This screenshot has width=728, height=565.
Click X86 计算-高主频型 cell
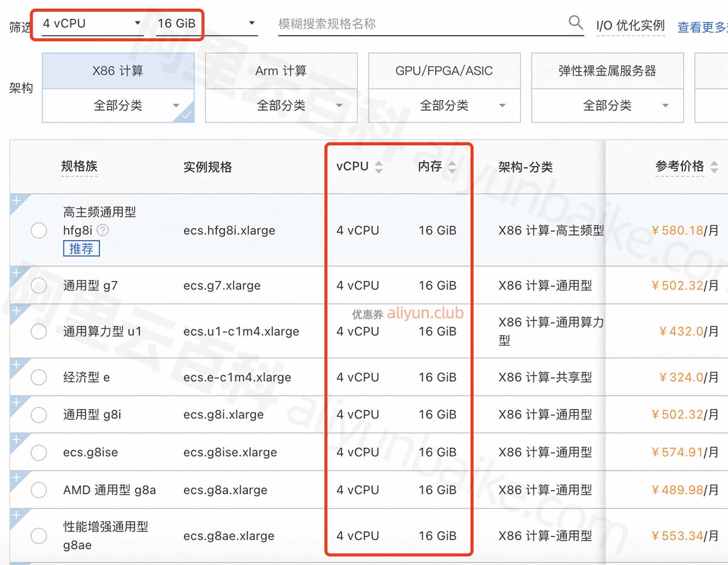(x=551, y=231)
